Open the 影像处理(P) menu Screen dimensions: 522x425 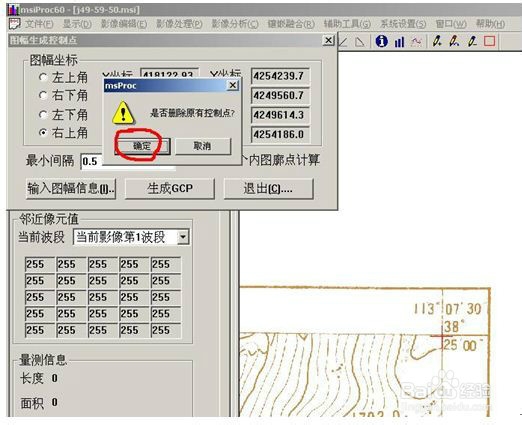(x=179, y=24)
